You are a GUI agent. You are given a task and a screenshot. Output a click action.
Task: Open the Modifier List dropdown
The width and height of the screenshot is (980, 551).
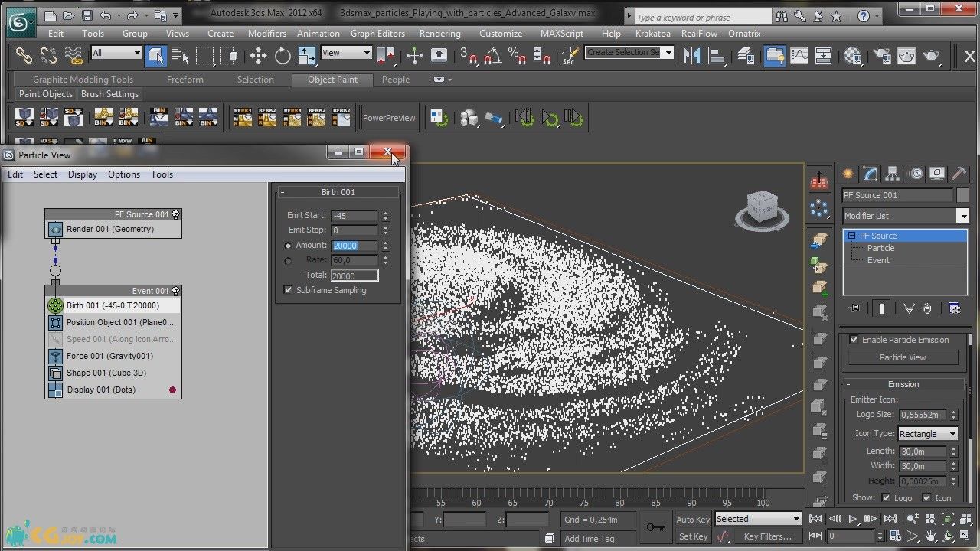pyautogui.click(x=963, y=217)
